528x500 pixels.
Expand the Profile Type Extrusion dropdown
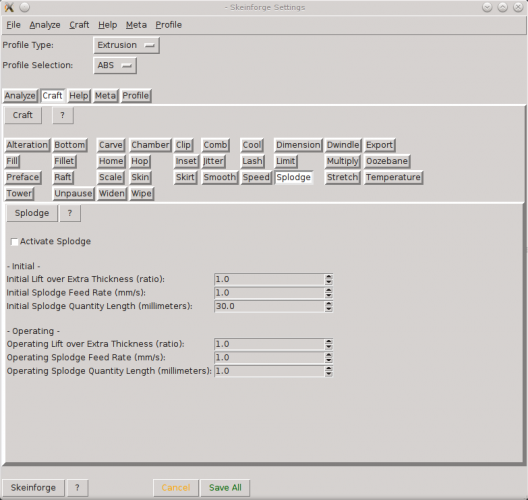127,45
